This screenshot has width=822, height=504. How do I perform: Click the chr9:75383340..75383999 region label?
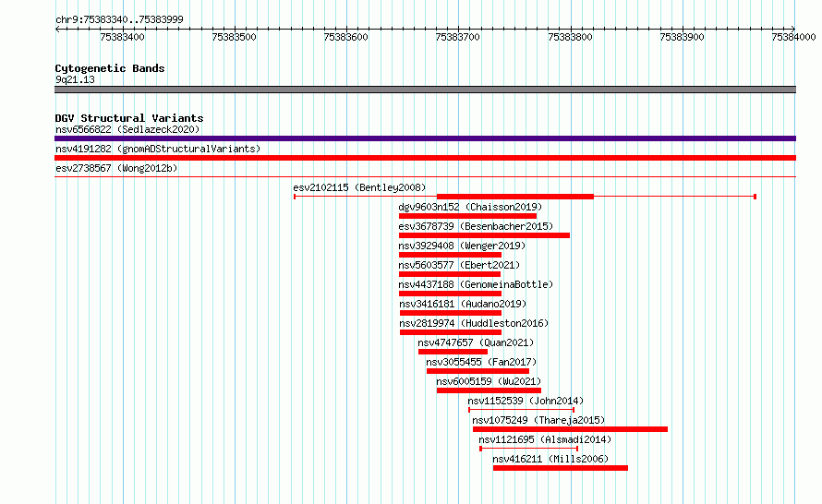point(119,19)
